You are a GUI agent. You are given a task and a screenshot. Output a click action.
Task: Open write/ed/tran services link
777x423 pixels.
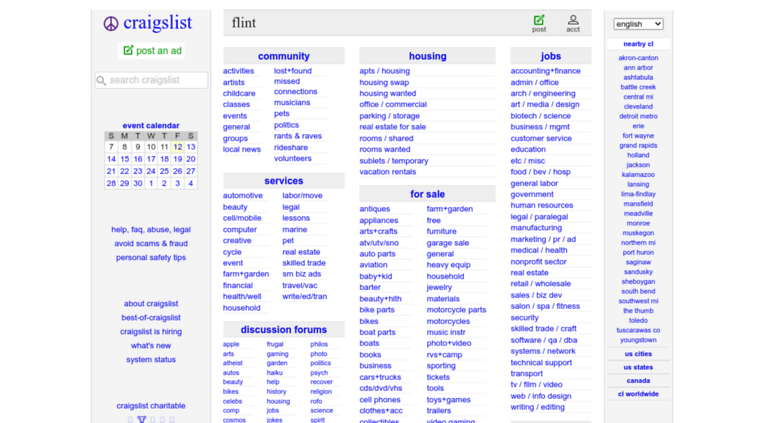[x=305, y=296]
